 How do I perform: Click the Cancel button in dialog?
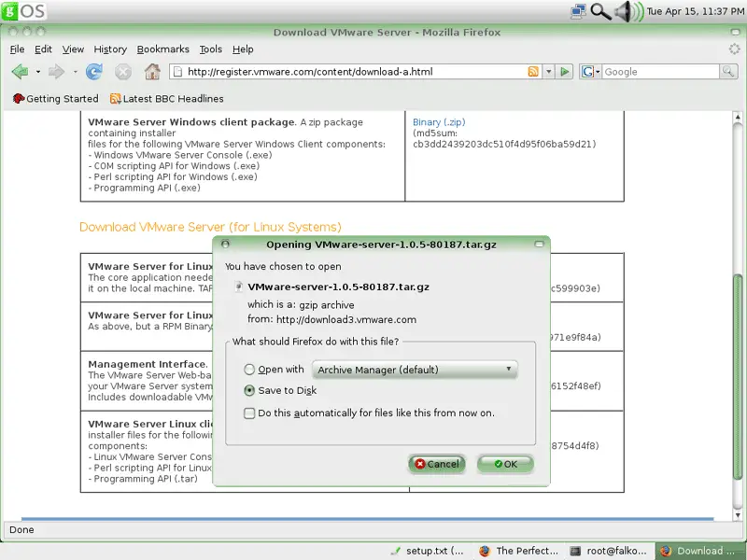click(x=437, y=464)
